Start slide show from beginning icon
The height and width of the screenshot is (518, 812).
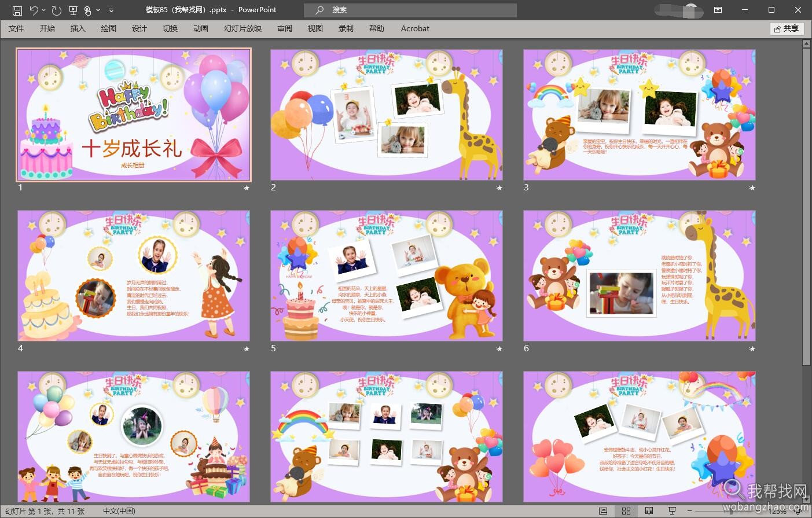click(73, 10)
